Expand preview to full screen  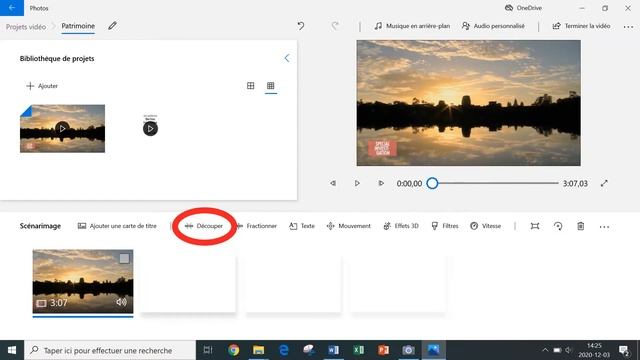[x=604, y=183]
